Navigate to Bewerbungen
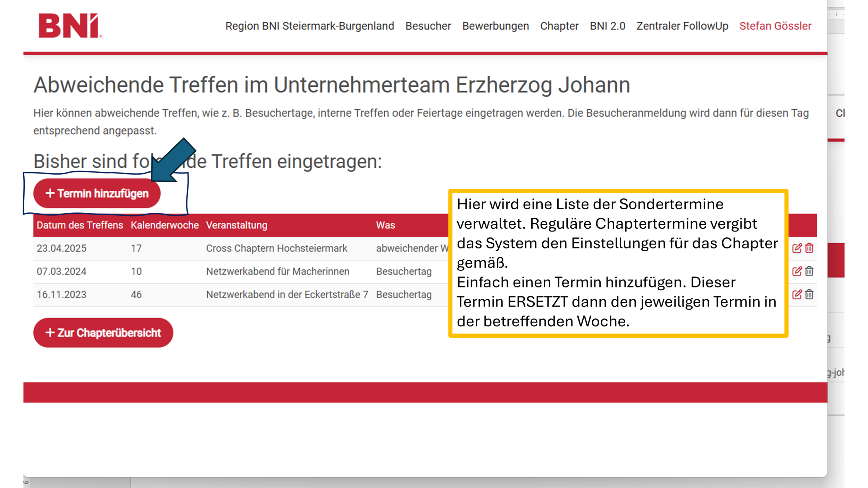 [495, 26]
